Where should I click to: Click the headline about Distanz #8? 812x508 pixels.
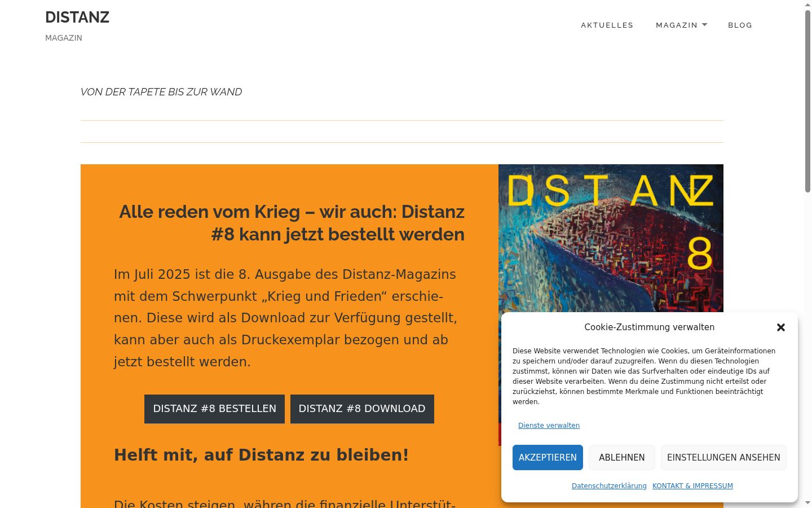pyautogui.click(x=292, y=223)
